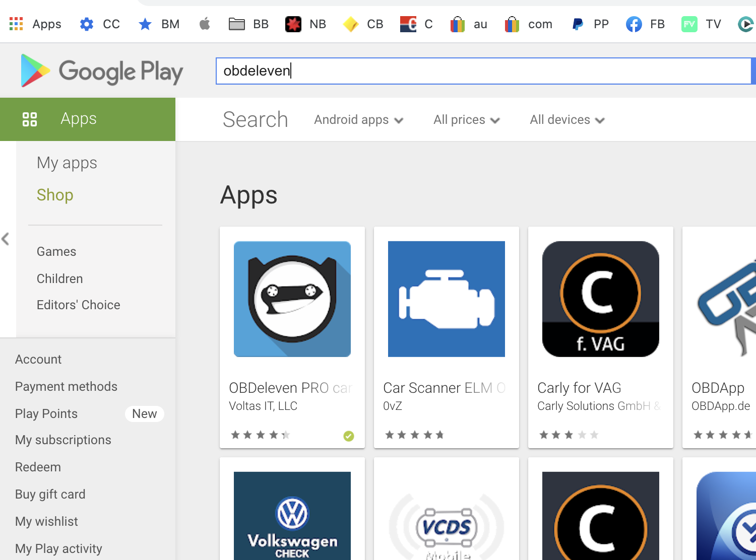
Task: Click the search field containing obdeleven
Action: click(483, 71)
